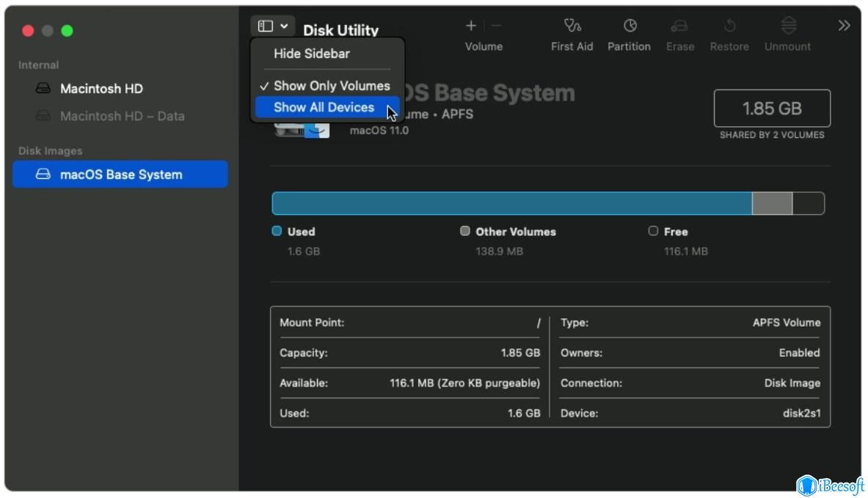Run First Aid stethoscope icon

point(572,26)
